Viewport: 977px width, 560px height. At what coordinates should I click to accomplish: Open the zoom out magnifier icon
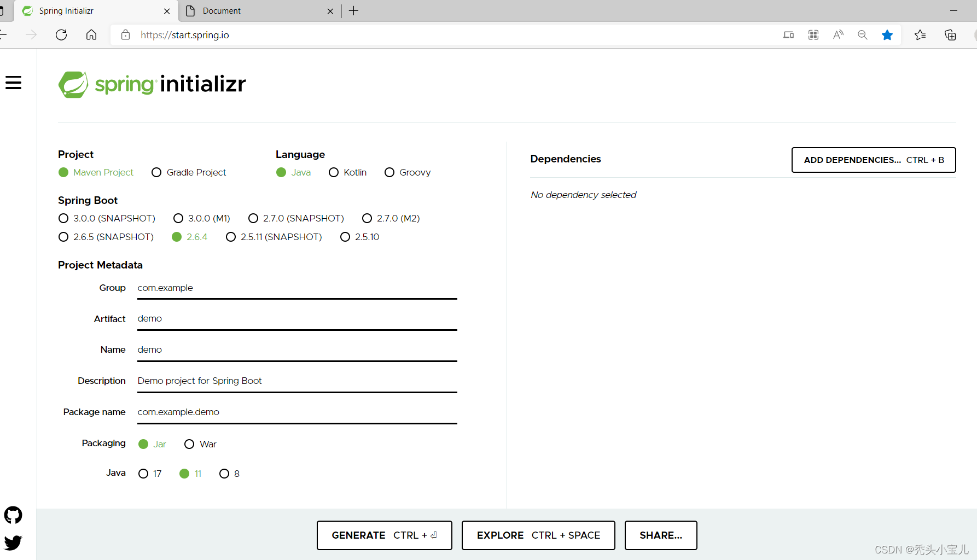pyautogui.click(x=863, y=35)
